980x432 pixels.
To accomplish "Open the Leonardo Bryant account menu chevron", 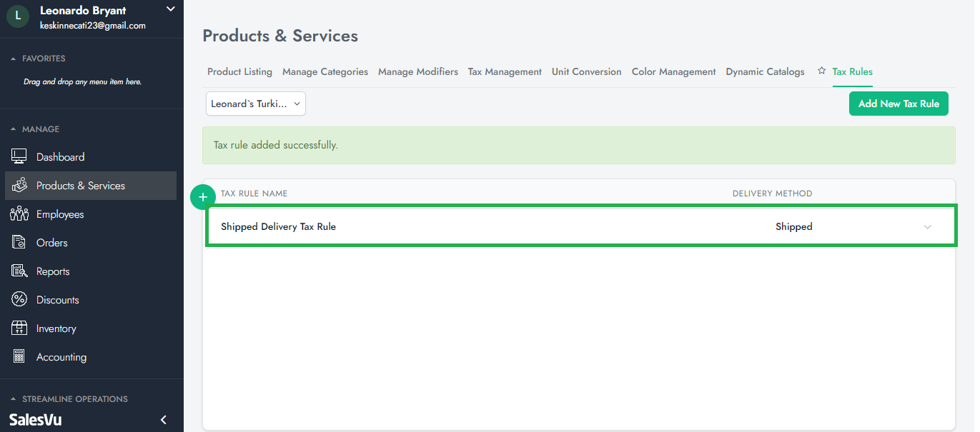I will pyautogui.click(x=170, y=9).
